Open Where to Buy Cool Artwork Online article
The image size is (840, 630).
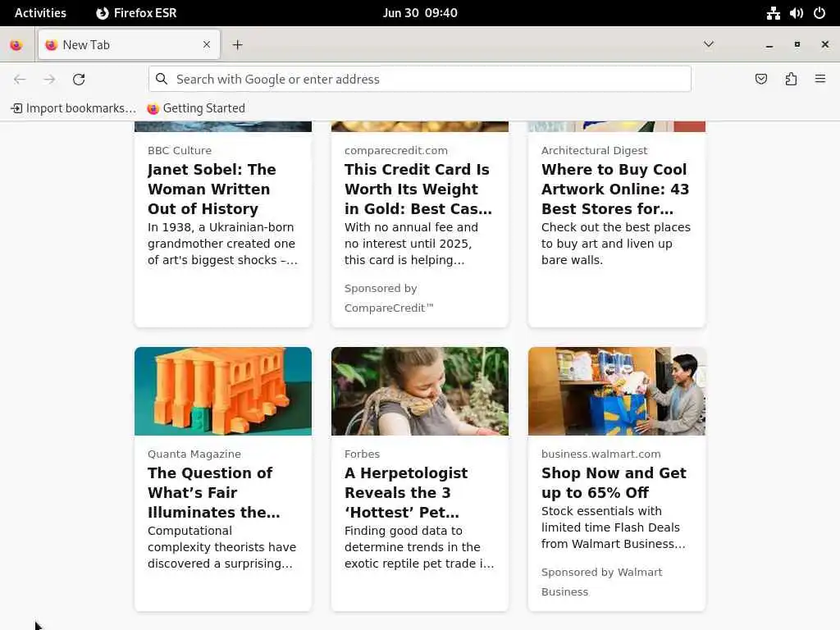point(615,189)
